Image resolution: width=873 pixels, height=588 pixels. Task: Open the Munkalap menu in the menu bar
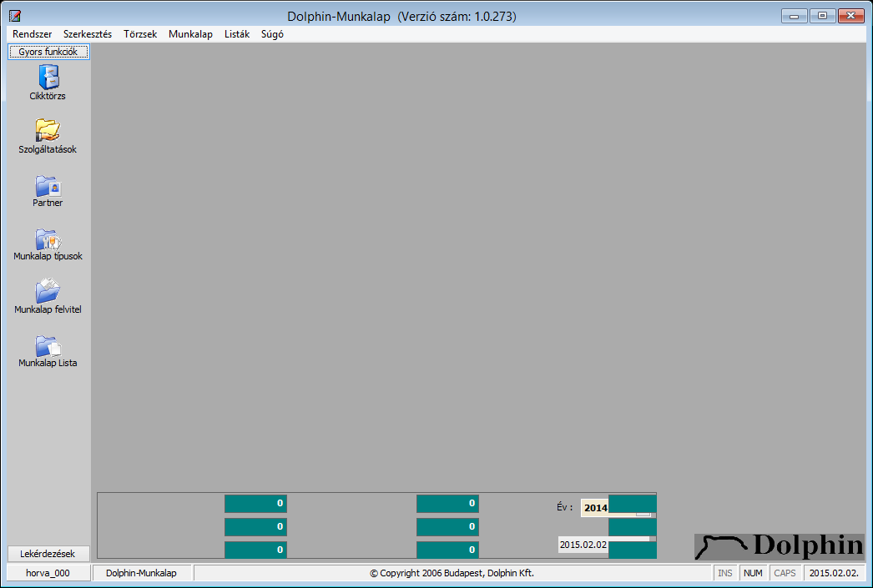pos(190,34)
